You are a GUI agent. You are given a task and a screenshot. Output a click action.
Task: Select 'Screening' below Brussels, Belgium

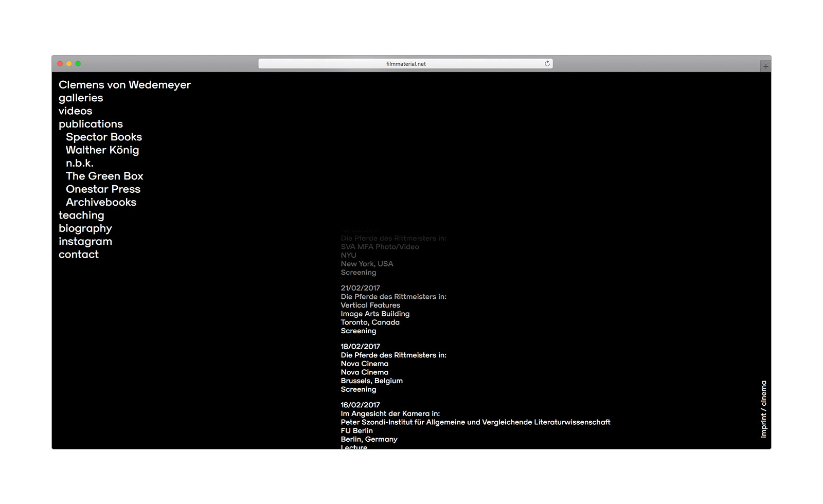pyautogui.click(x=359, y=390)
